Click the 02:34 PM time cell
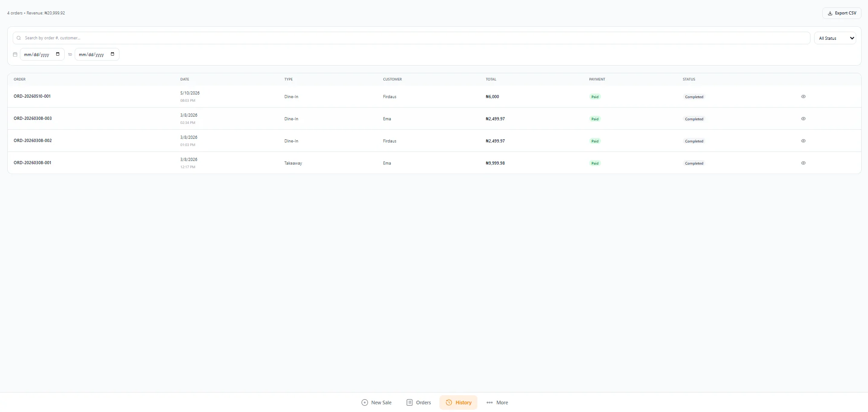868x412 pixels. pos(188,123)
